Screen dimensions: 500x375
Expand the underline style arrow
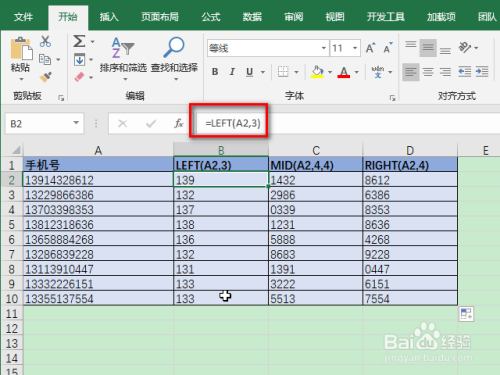(263, 72)
